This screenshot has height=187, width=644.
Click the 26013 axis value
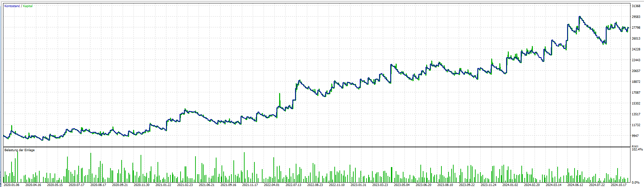point(636,38)
